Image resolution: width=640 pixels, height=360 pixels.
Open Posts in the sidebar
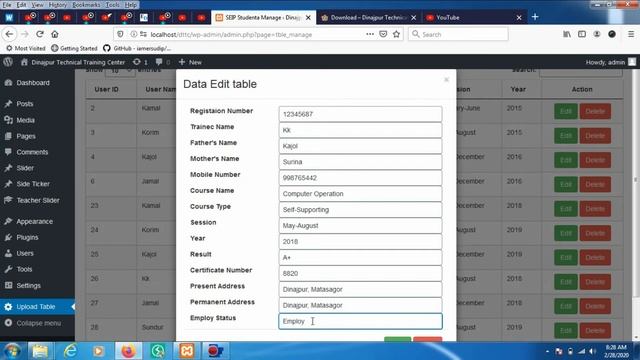pos(24,104)
